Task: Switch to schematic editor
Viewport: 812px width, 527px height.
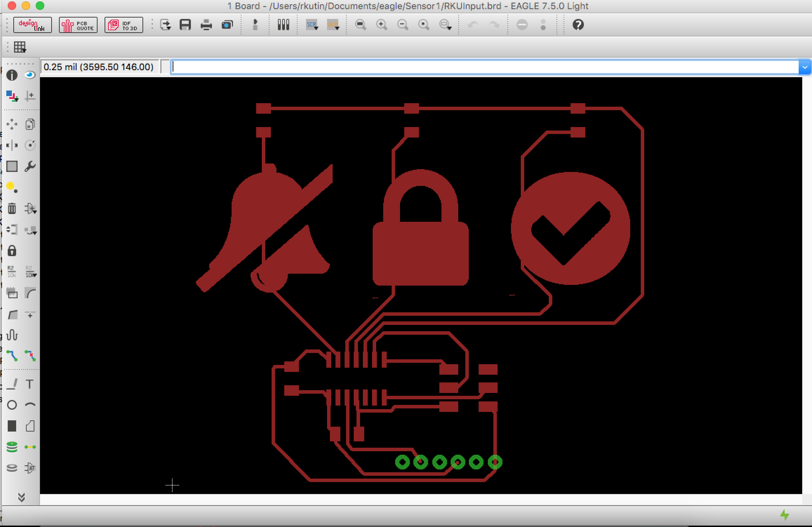Action: tap(255, 25)
